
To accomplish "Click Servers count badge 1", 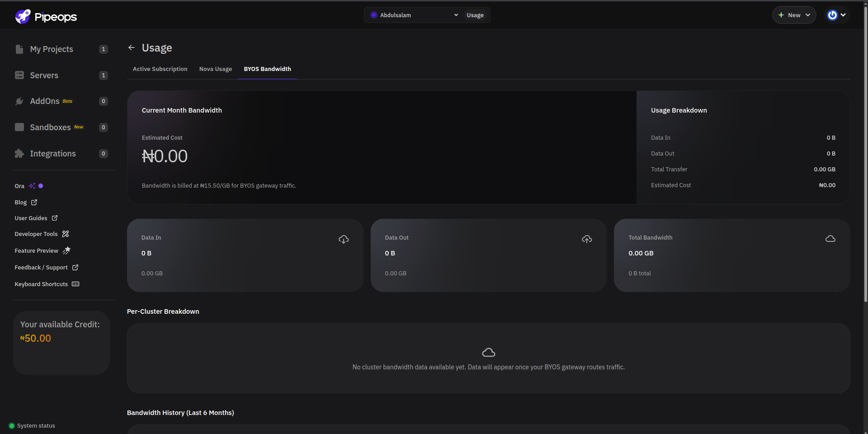I will [104, 75].
